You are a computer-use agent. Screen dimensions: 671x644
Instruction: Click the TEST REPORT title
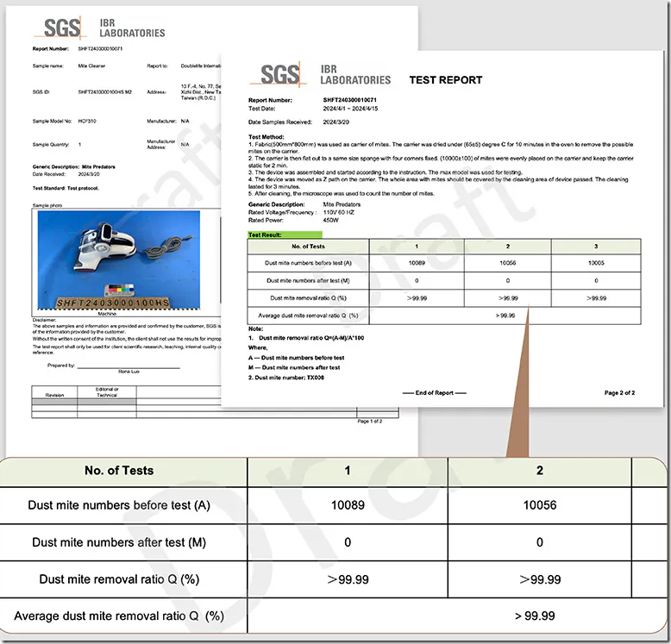click(445, 79)
